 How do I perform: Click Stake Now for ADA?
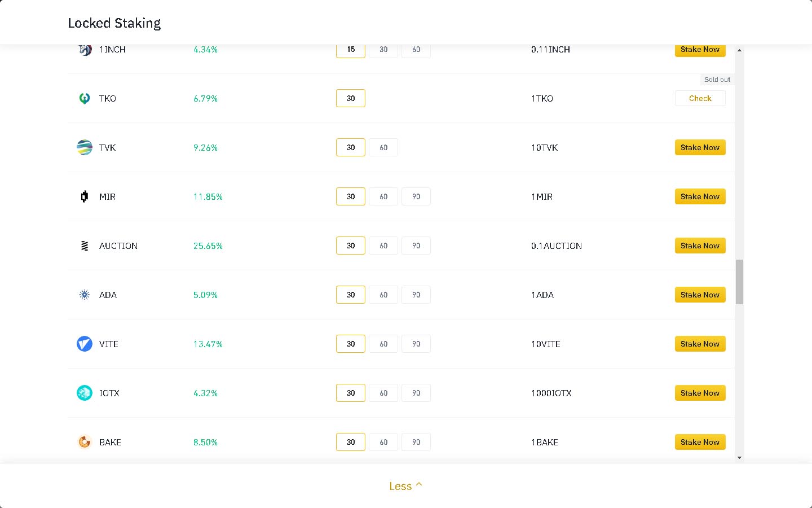click(x=700, y=295)
